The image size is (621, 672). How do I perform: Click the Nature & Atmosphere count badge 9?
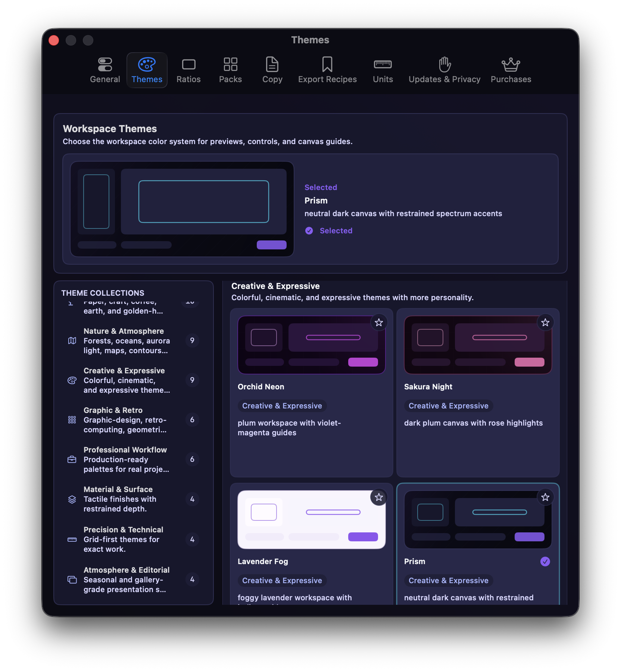pos(192,340)
